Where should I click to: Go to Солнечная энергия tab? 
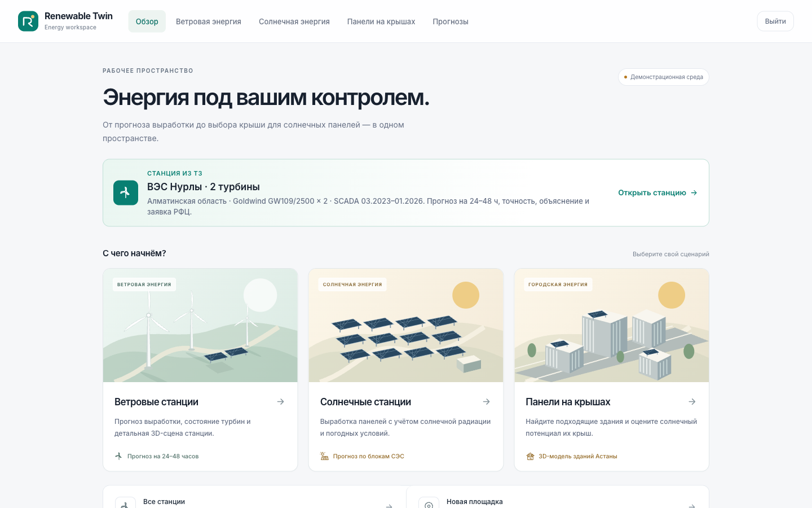click(x=294, y=21)
